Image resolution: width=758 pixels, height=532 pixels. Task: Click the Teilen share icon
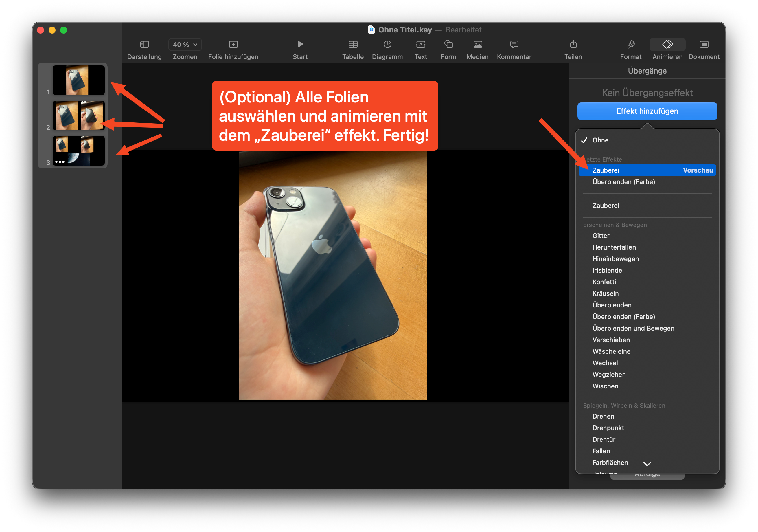[573, 44]
